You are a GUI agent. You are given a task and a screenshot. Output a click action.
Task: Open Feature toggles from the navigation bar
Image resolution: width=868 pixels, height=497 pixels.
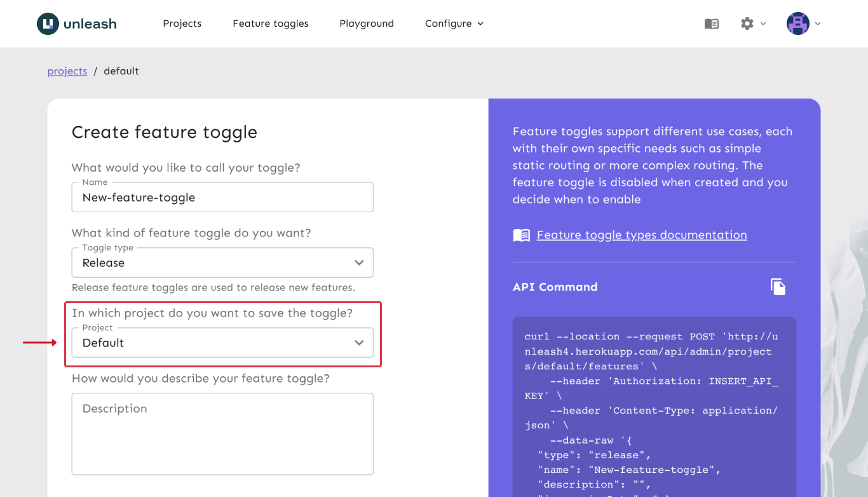tap(270, 24)
